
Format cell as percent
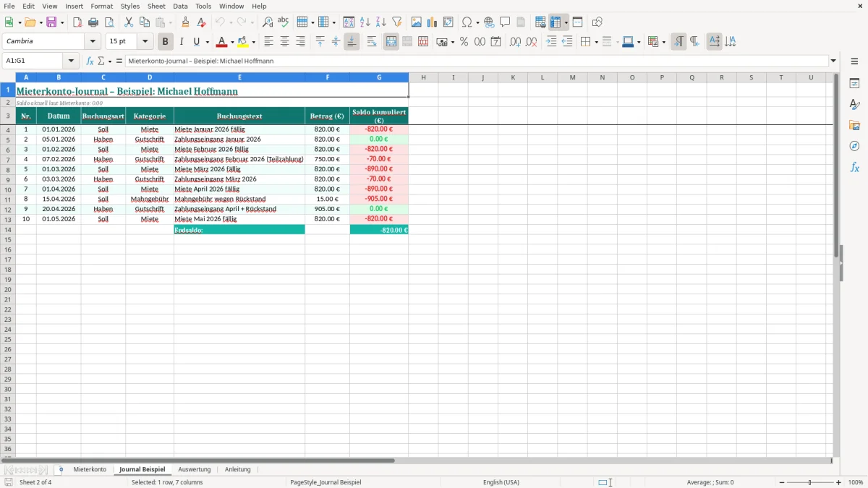464,42
